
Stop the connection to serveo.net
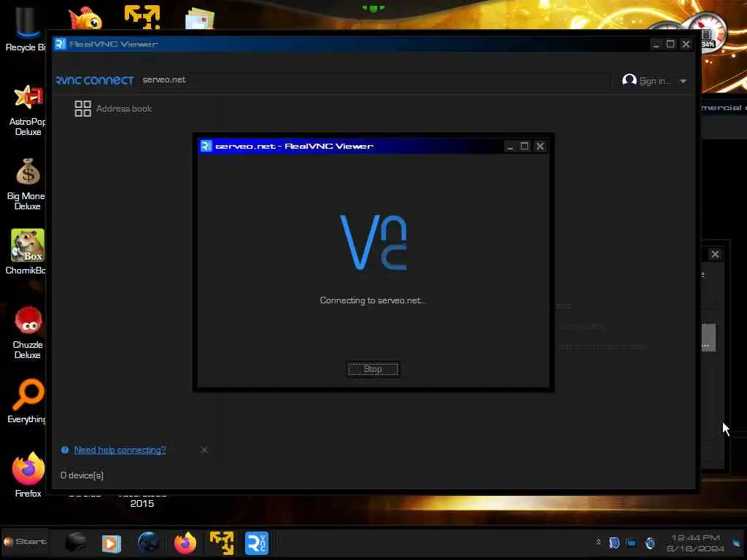[373, 369]
